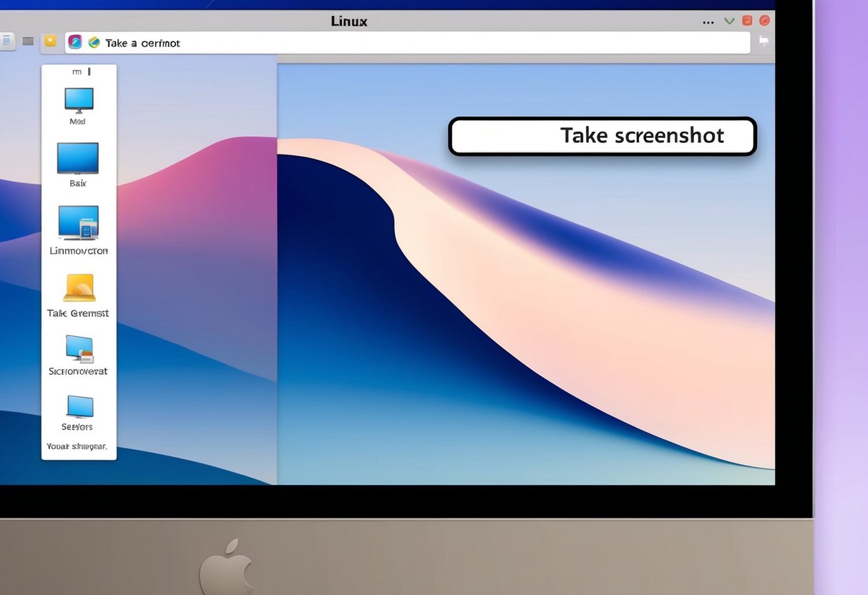Screen dimensions: 868x595
Task: Click the yellow folder icon on toolbar
Action: pos(49,41)
